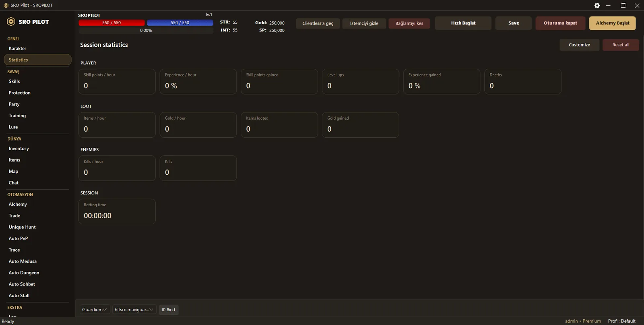644x325 pixels.
Task: Disconnect with Bağlantıyı kes button
Action: pos(409,23)
